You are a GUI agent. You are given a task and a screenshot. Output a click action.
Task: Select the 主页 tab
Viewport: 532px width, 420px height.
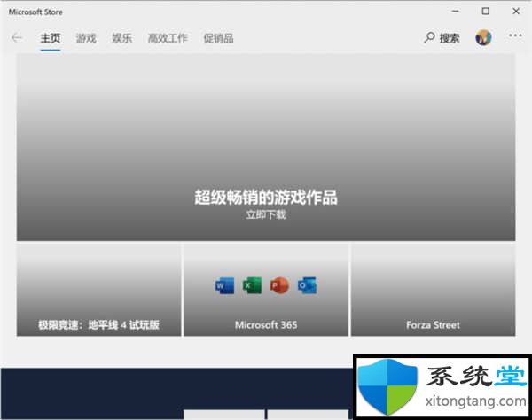point(51,38)
